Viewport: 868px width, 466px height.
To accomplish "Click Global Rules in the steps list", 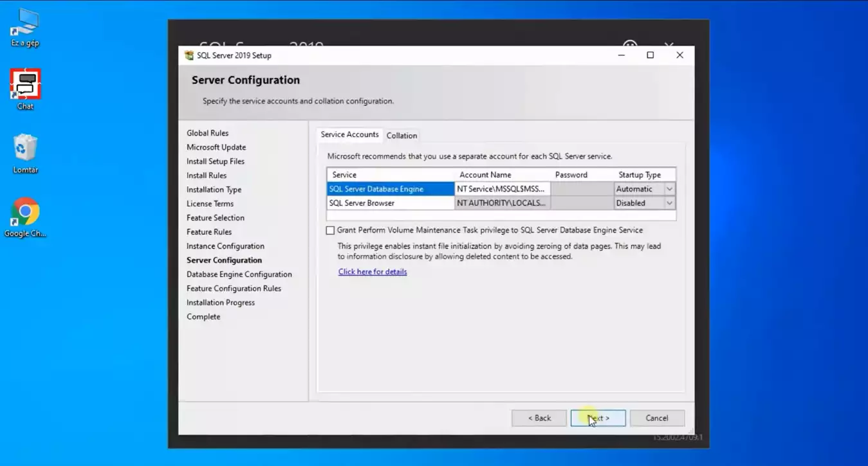I will point(207,133).
